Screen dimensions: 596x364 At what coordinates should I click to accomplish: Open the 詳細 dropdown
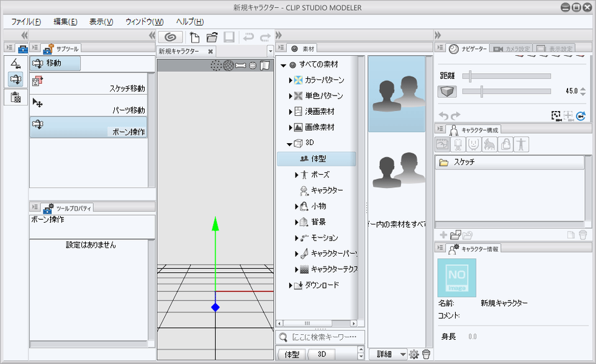point(388,354)
